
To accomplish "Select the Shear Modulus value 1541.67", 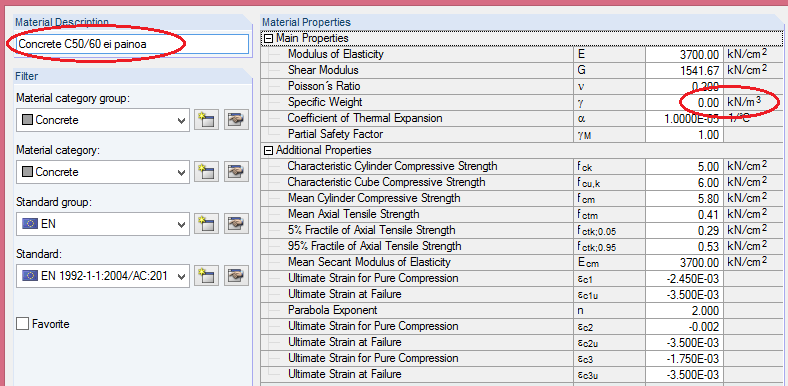I will [685, 70].
